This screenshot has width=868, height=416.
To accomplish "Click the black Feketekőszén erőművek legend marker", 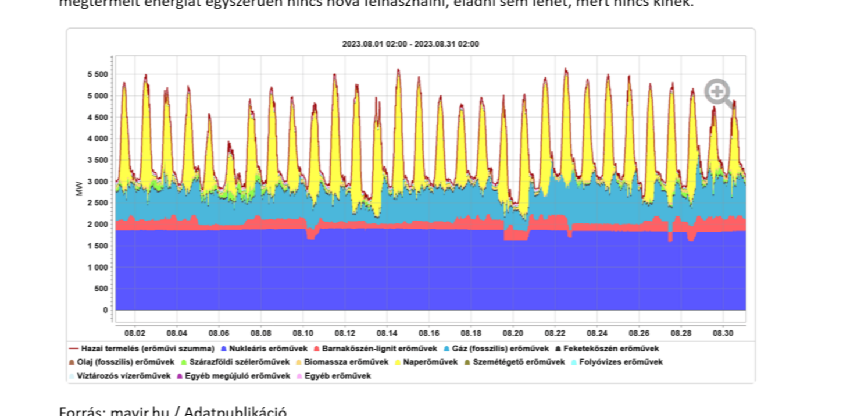I will (x=558, y=349).
